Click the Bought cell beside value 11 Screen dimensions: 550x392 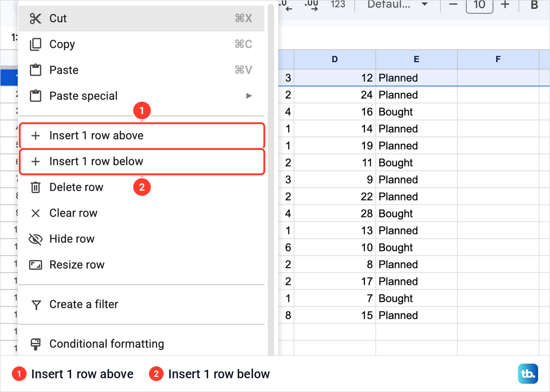[x=416, y=163]
